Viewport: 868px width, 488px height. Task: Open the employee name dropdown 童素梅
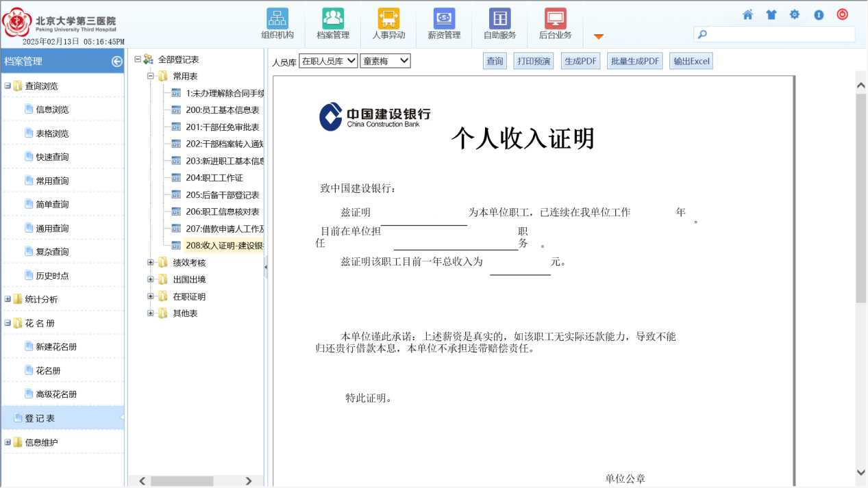click(385, 61)
